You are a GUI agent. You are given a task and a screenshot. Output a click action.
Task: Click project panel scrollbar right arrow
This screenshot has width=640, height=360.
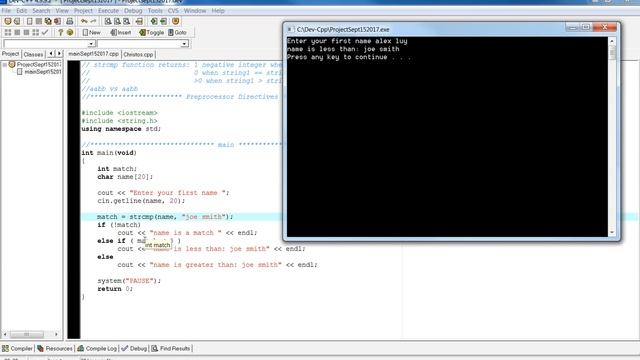pyautogui.click(x=56, y=335)
